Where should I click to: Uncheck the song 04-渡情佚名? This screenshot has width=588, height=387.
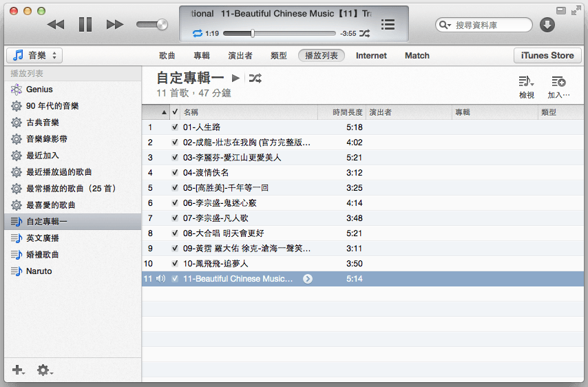[x=175, y=173]
